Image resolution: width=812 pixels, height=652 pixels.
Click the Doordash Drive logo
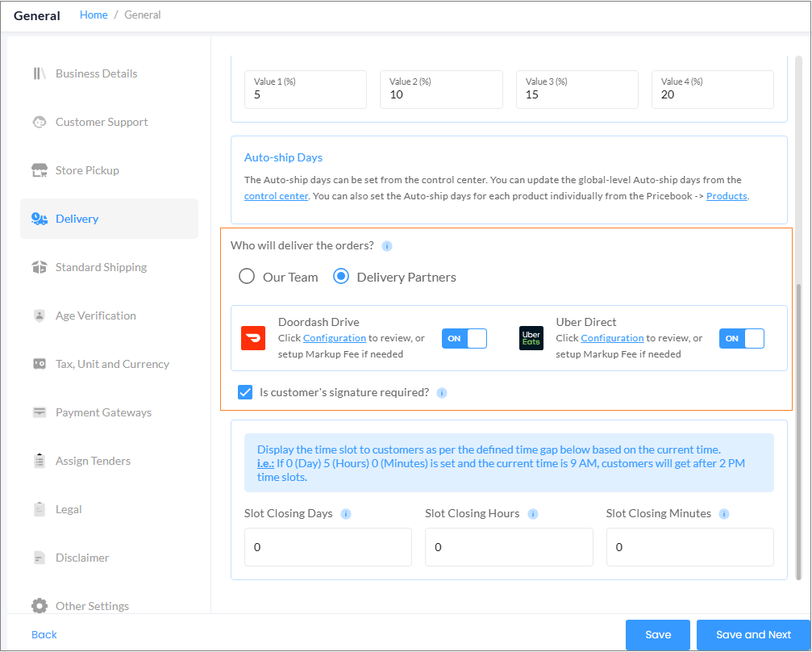(x=253, y=338)
